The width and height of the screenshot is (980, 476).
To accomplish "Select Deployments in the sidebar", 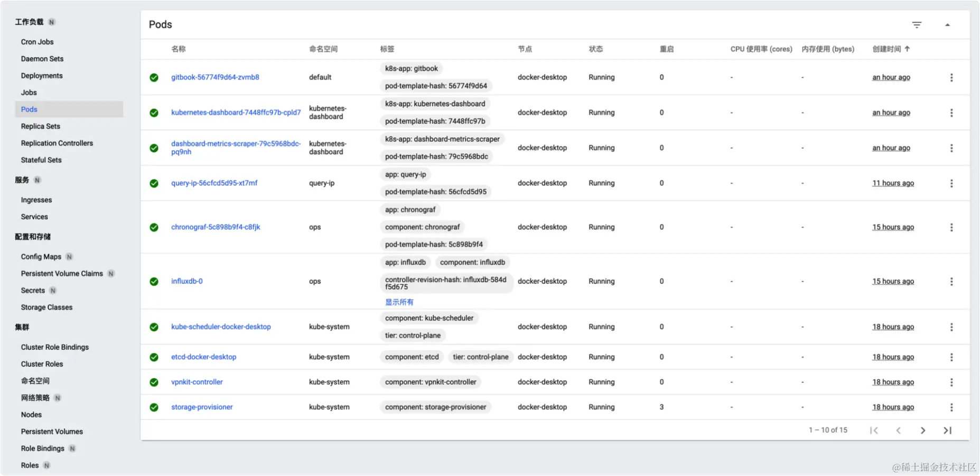I will (42, 76).
